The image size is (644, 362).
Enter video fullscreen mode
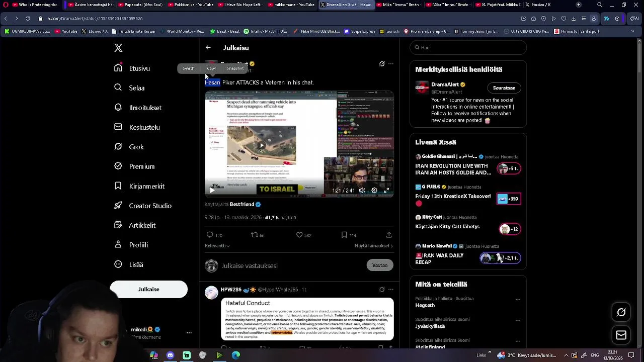pos(386,191)
